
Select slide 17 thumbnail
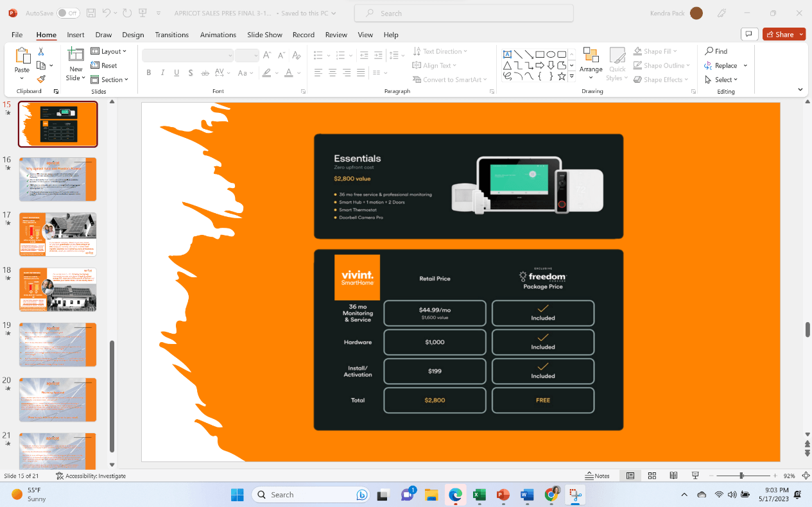(x=58, y=234)
